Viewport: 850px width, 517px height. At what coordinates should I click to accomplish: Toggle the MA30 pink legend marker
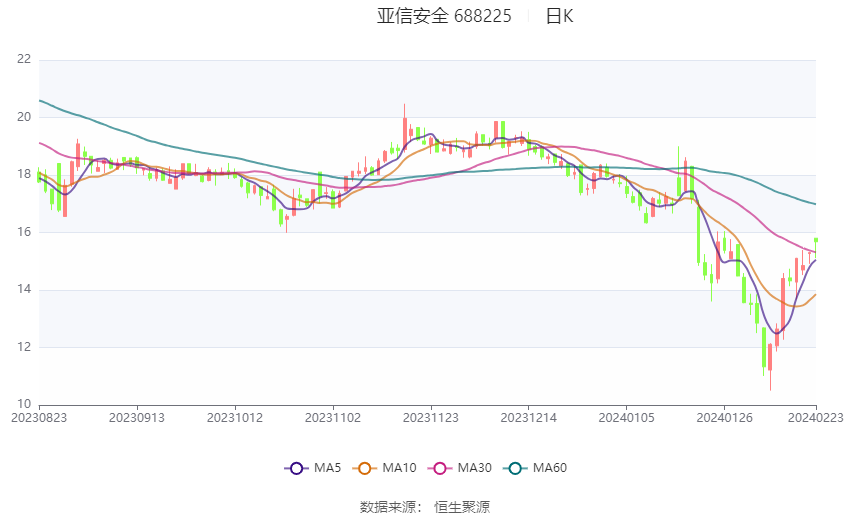440,468
